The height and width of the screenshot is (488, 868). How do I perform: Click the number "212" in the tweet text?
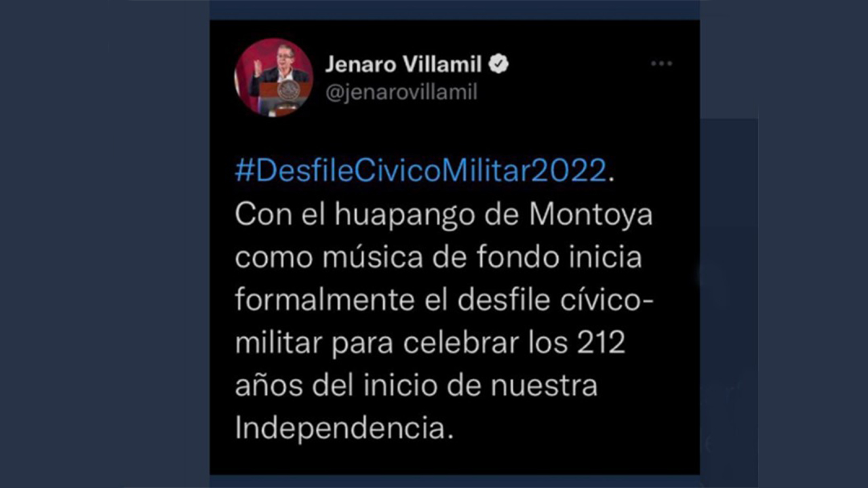[601, 343]
